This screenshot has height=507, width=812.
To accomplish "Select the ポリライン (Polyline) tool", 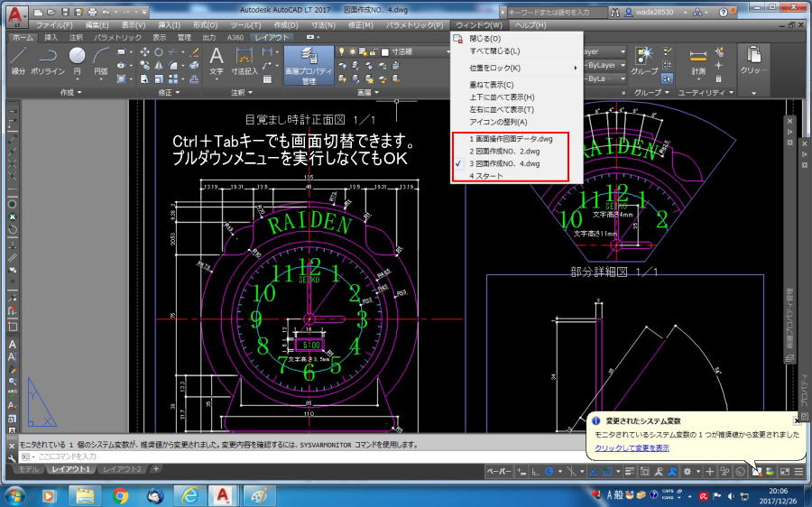I will [48, 61].
